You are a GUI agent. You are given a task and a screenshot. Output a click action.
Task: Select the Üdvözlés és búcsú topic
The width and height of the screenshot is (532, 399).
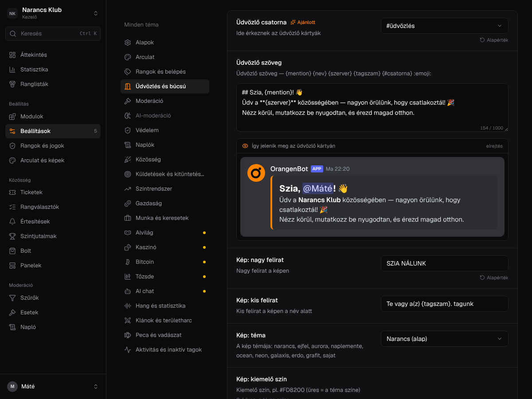pyautogui.click(x=165, y=86)
